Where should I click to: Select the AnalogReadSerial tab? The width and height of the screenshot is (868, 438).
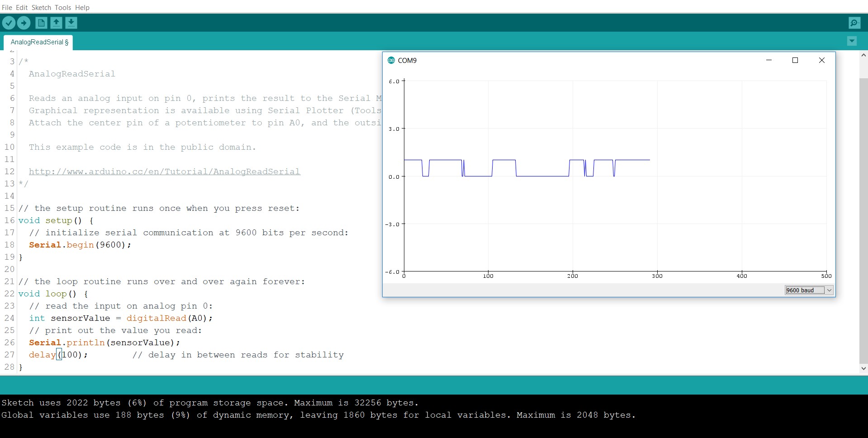pos(39,42)
